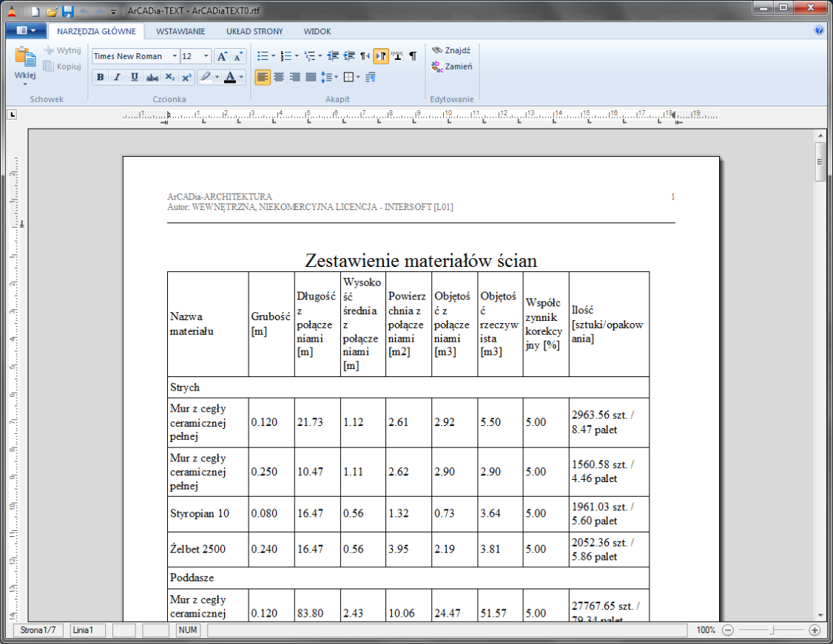The width and height of the screenshot is (833, 644).
Task: Open the UKŁAD STRONY tab
Action: point(254,31)
